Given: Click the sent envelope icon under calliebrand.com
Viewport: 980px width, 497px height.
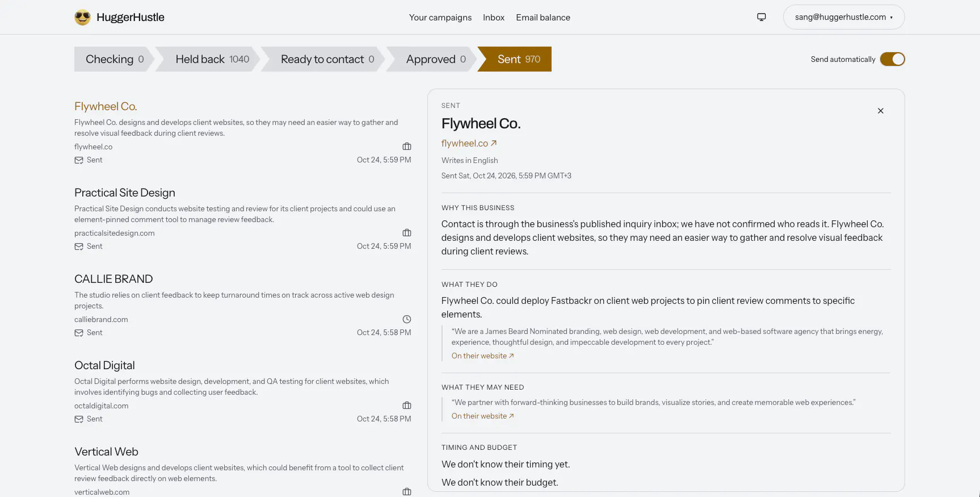Looking at the screenshot, I should 79,333.
